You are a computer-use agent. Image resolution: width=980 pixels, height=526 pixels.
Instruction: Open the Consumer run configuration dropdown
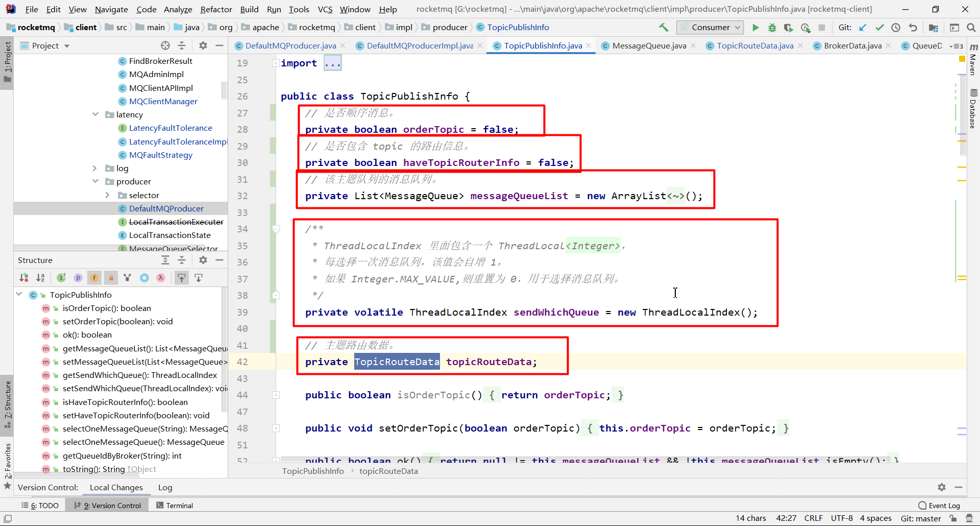click(x=710, y=28)
